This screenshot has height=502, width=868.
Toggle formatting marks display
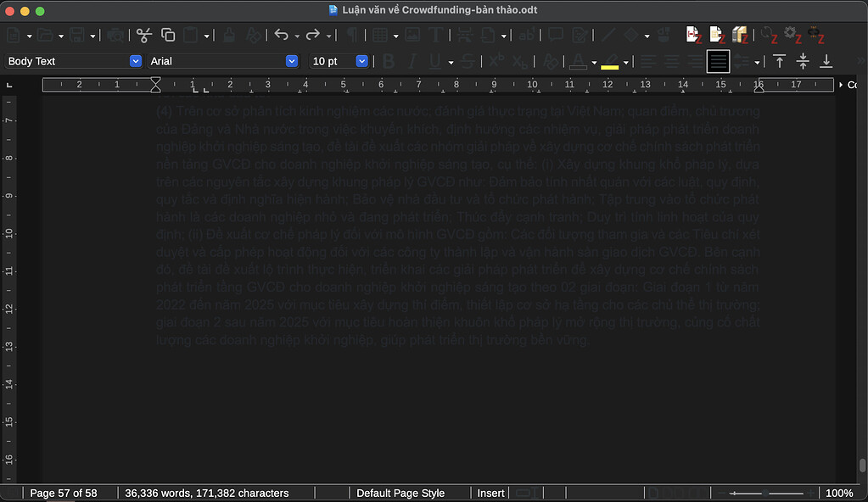coord(351,35)
